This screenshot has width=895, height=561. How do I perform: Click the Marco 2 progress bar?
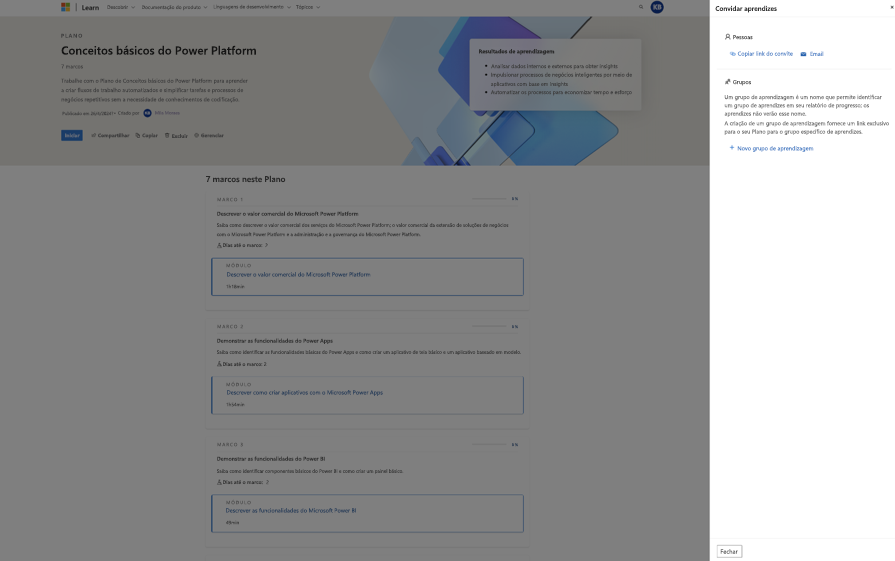click(x=489, y=326)
